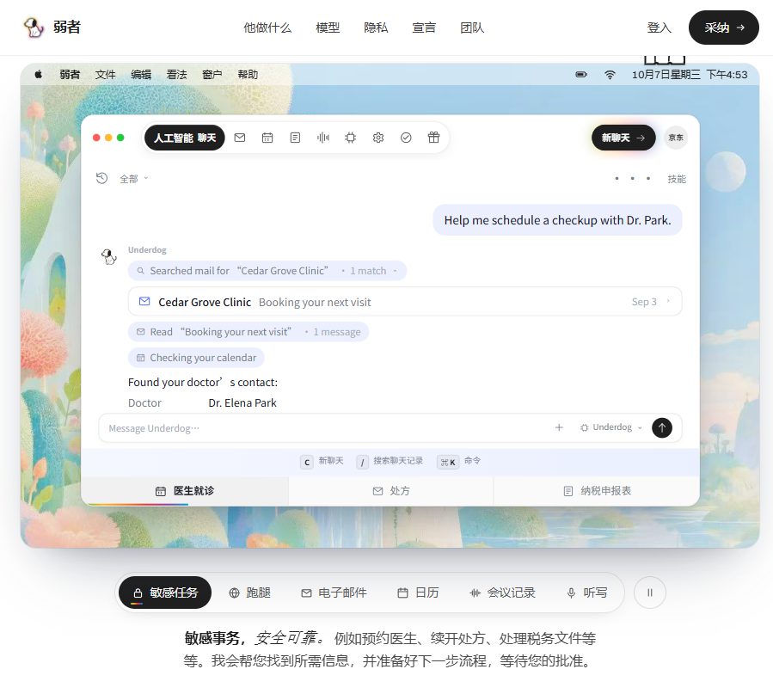Select the 会议记录 feature pill
This screenshot has height=700, width=773.
click(x=502, y=593)
